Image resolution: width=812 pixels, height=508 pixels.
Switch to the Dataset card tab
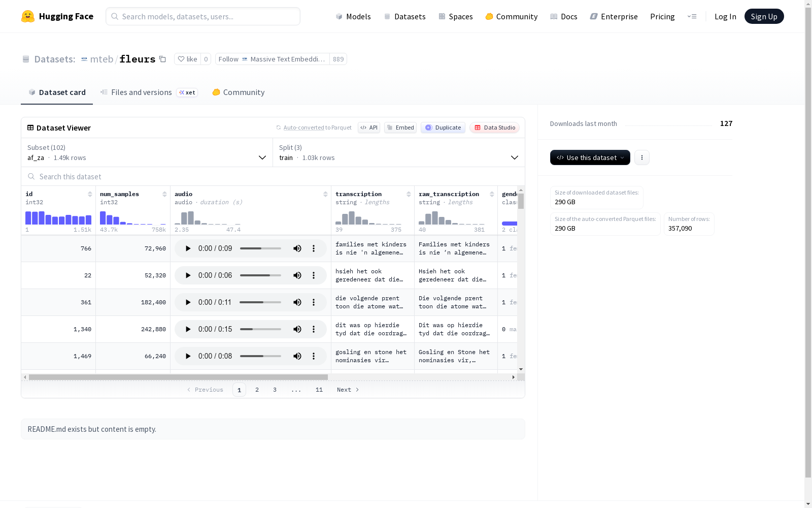[x=57, y=92]
